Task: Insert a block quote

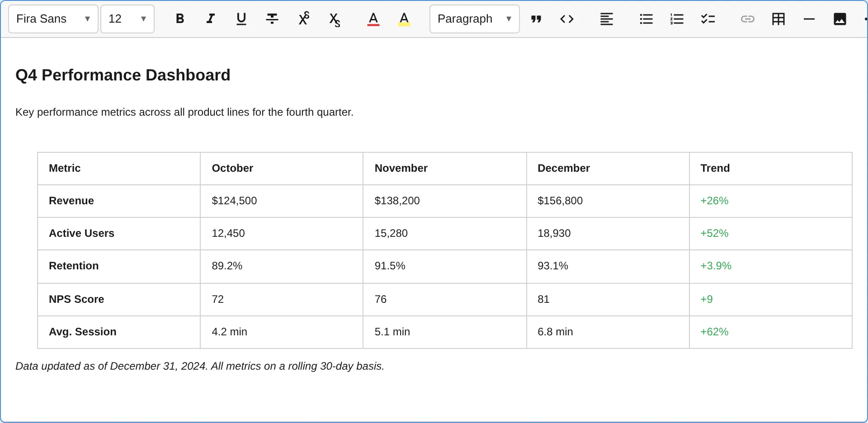Action: (x=536, y=19)
